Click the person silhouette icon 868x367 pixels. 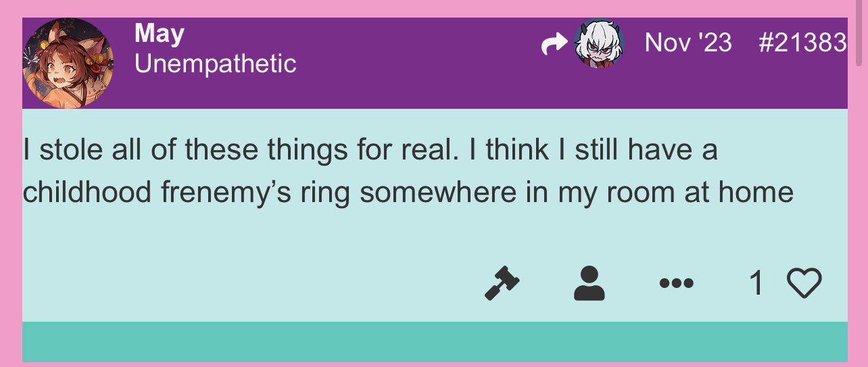(x=589, y=283)
